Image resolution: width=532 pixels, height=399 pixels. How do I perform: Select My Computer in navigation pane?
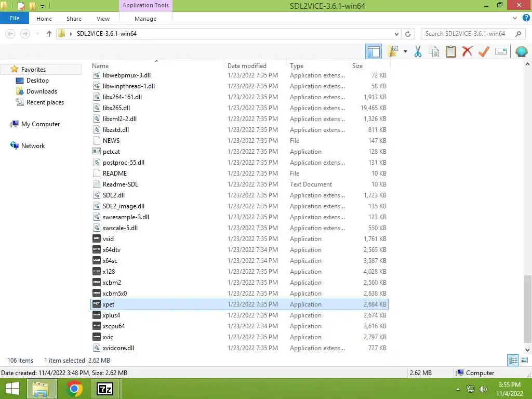pos(41,124)
